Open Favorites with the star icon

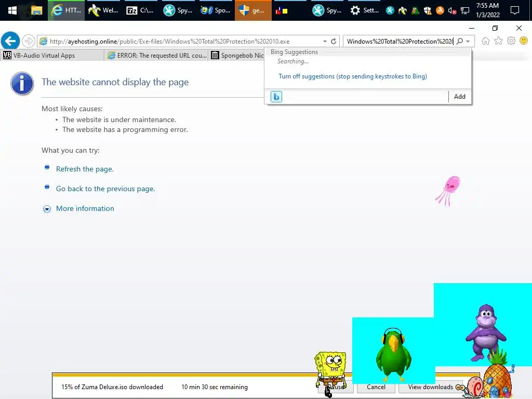(x=498, y=41)
